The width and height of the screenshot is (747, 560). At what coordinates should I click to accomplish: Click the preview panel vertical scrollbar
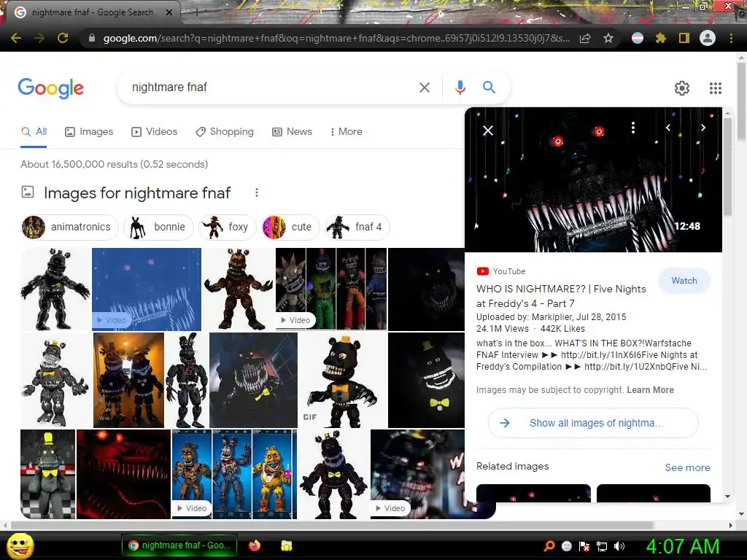[727, 167]
